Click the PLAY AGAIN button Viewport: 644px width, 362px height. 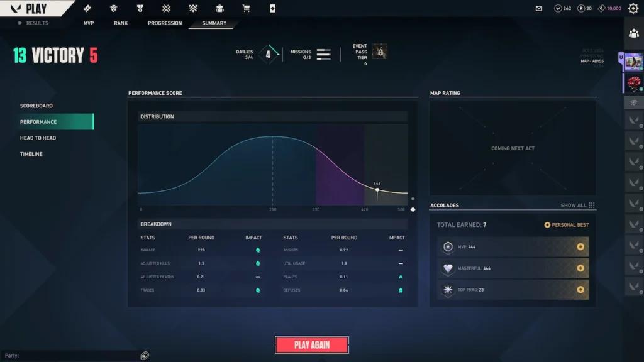(x=312, y=345)
